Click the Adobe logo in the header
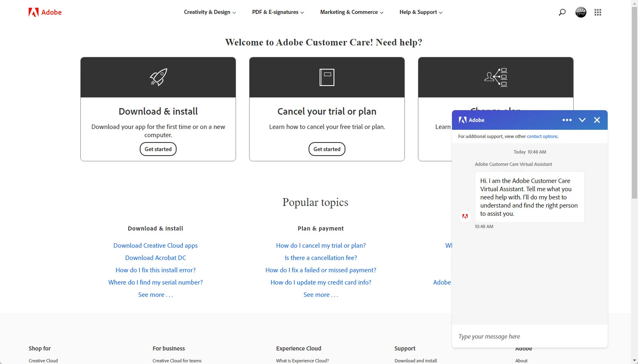The image size is (638, 364). [x=45, y=12]
